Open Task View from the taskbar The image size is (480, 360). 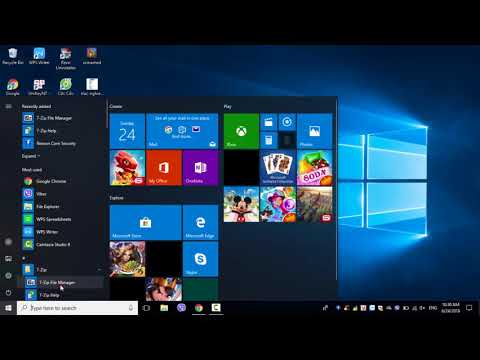point(146,308)
